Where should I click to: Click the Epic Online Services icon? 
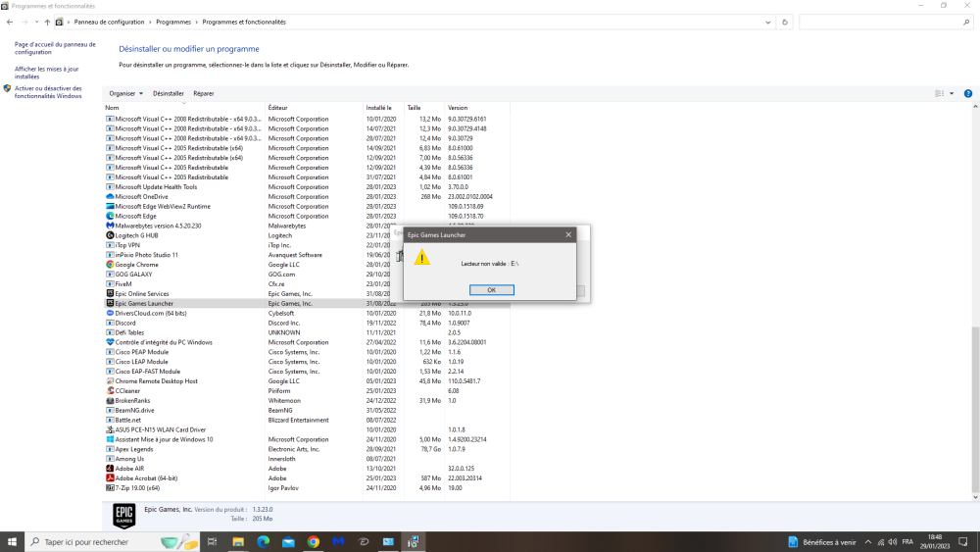point(110,294)
